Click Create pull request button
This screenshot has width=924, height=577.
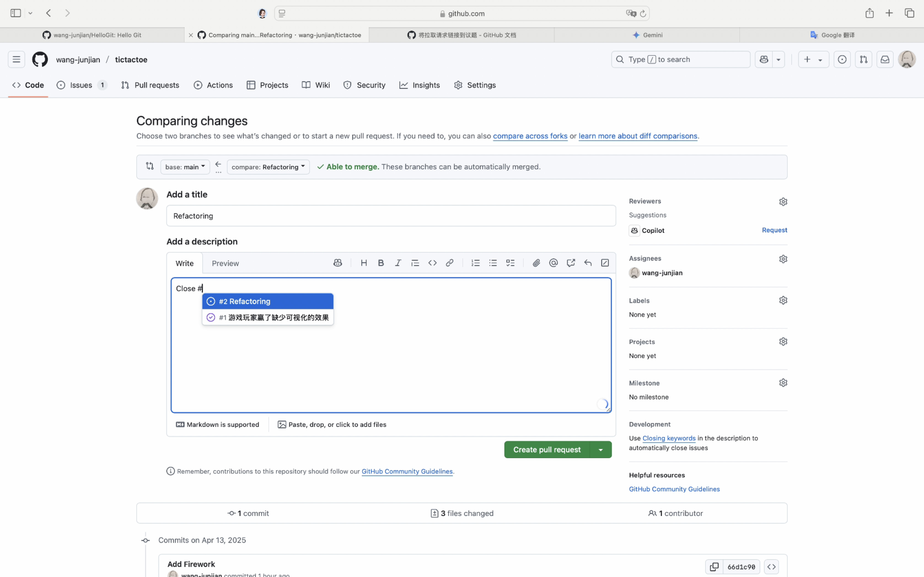click(547, 449)
